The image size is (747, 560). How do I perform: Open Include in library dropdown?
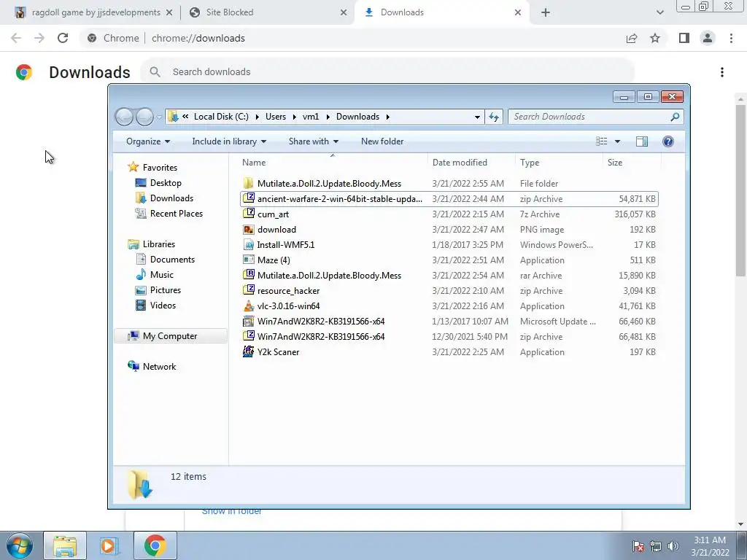tap(229, 141)
